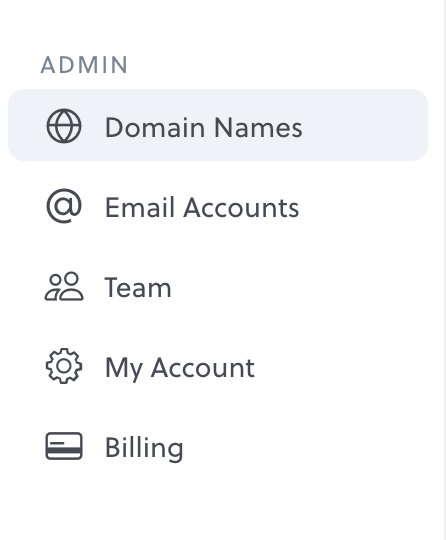
Task: Go to Email Accounts in sidebar
Action: [x=218, y=206]
